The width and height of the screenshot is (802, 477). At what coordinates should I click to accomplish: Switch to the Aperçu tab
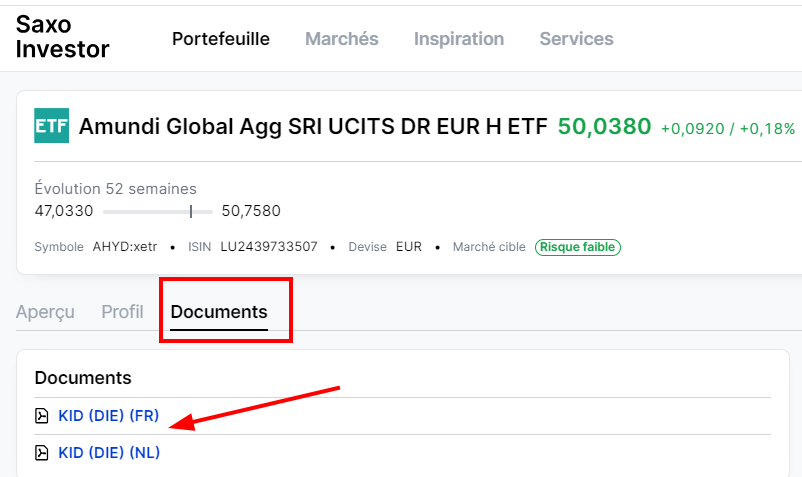[45, 312]
